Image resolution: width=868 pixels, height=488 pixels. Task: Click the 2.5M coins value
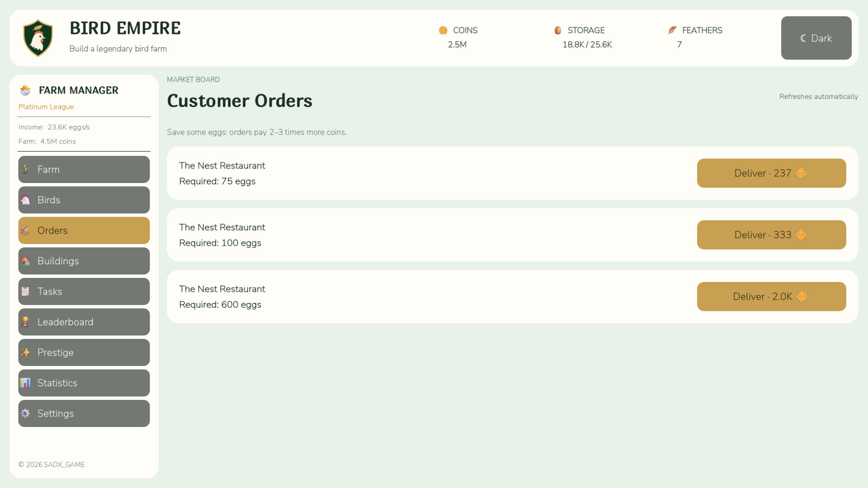pyautogui.click(x=457, y=44)
